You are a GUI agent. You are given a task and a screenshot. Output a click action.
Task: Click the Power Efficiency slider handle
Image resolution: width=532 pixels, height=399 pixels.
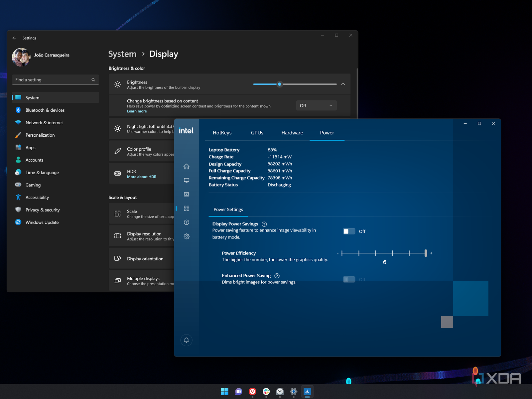426,253
